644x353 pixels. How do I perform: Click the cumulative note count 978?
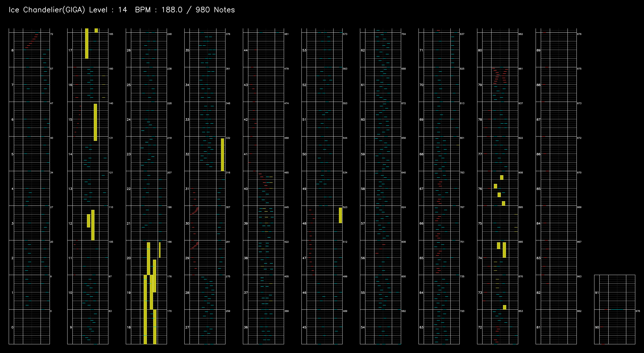pyautogui.click(x=638, y=311)
